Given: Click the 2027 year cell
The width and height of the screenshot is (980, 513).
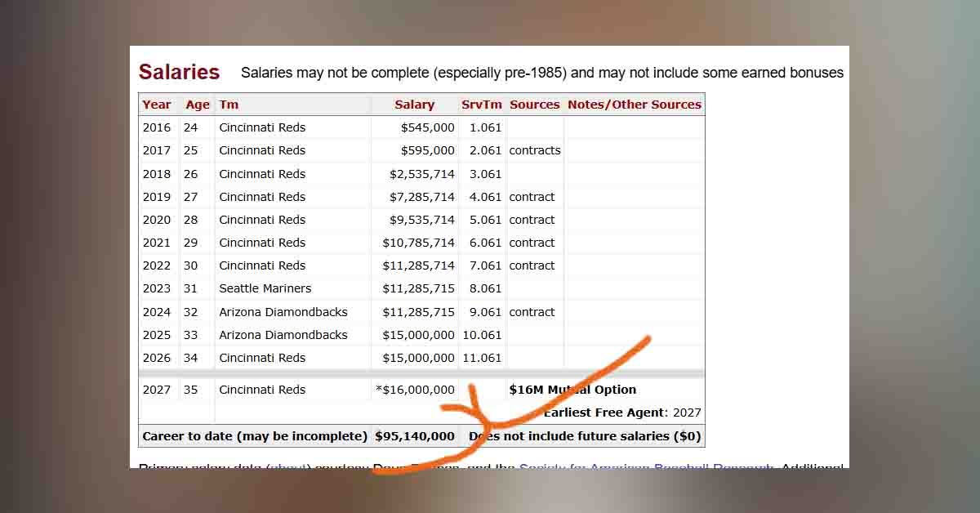Looking at the screenshot, I should coord(157,390).
